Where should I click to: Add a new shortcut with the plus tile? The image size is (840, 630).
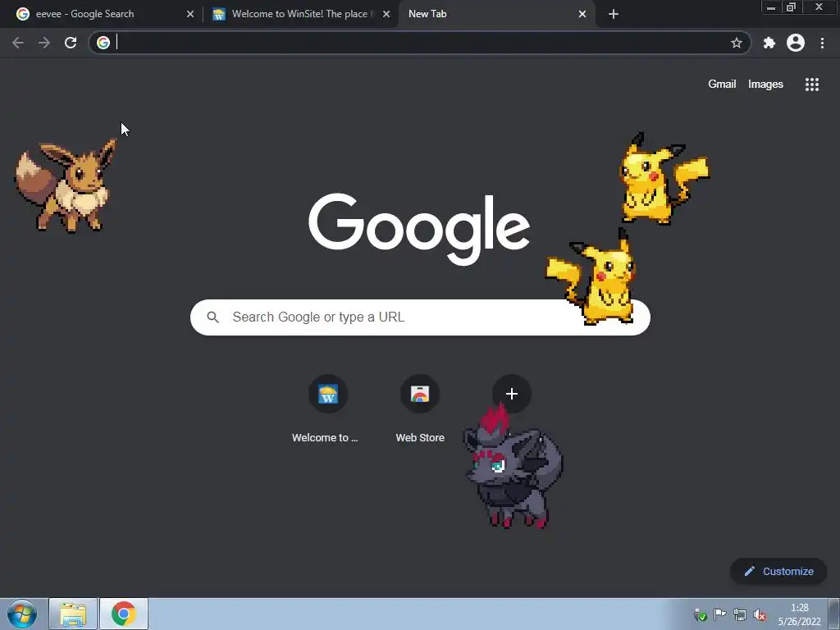pyautogui.click(x=512, y=394)
